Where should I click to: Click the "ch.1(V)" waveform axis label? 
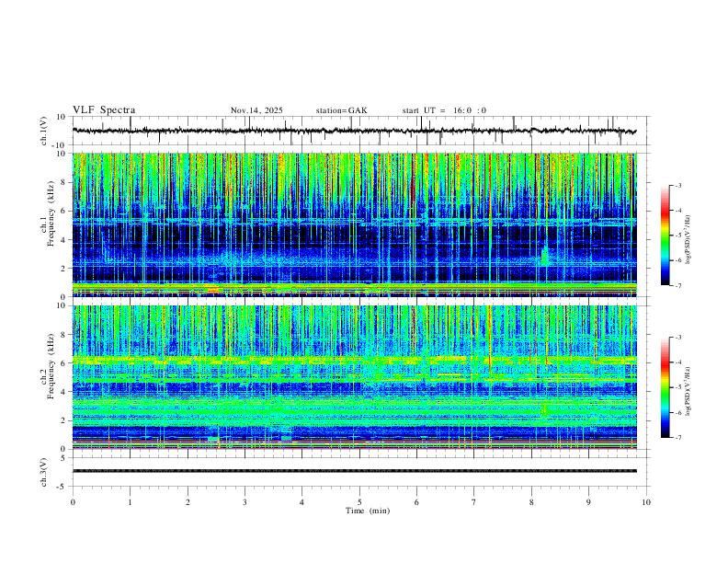tap(44, 131)
